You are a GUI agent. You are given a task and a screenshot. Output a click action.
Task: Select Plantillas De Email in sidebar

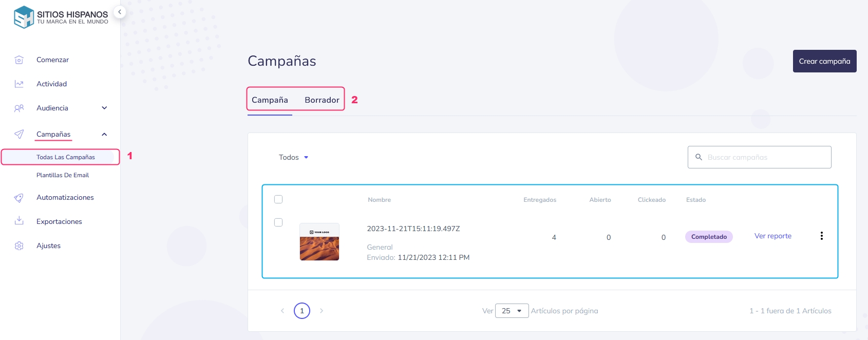click(x=63, y=175)
